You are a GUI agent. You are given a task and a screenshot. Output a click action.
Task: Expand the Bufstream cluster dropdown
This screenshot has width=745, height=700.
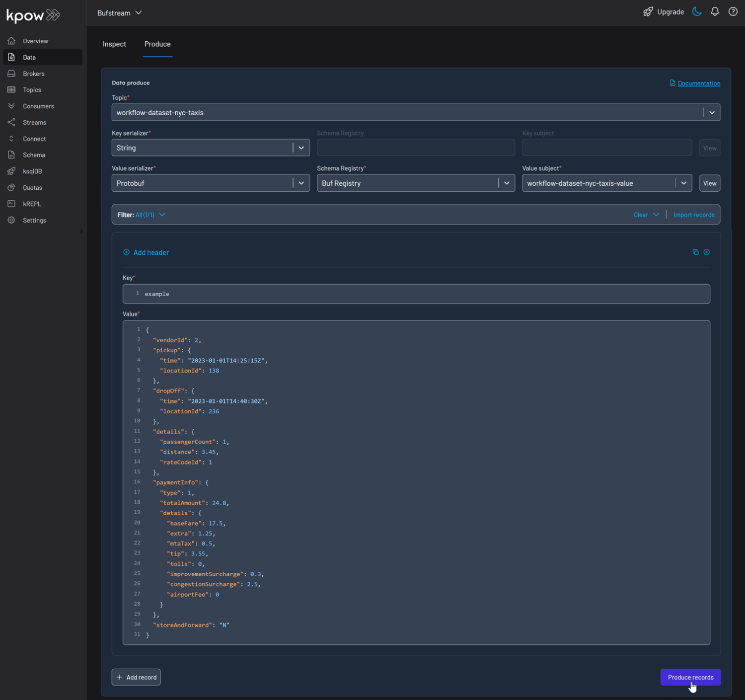point(120,13)
